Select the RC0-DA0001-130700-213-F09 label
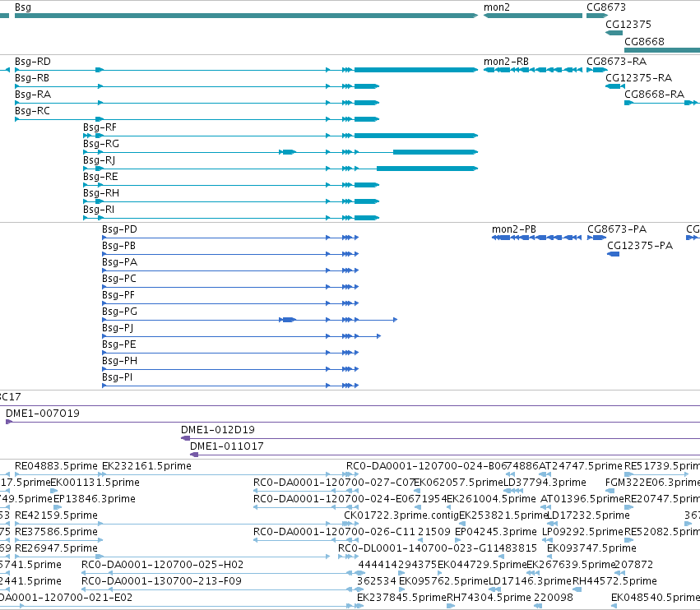 tap(161, 581)
